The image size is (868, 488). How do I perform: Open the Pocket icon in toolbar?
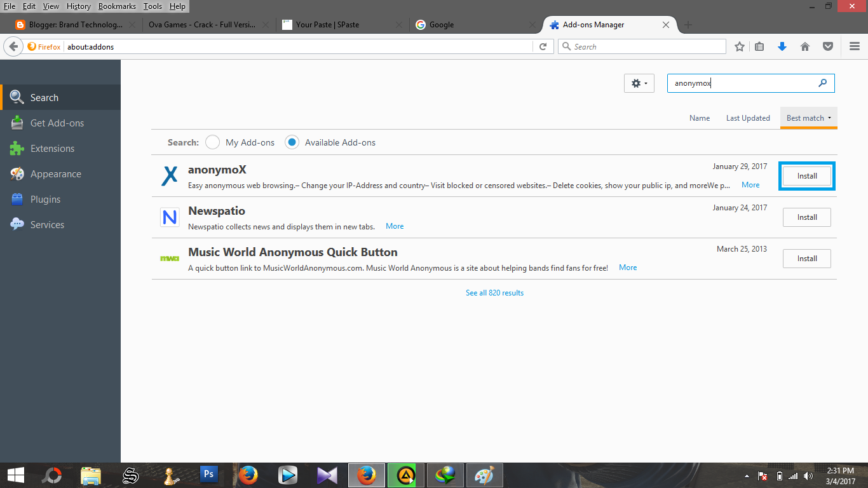pyautogui.click(x=828, y=46)
